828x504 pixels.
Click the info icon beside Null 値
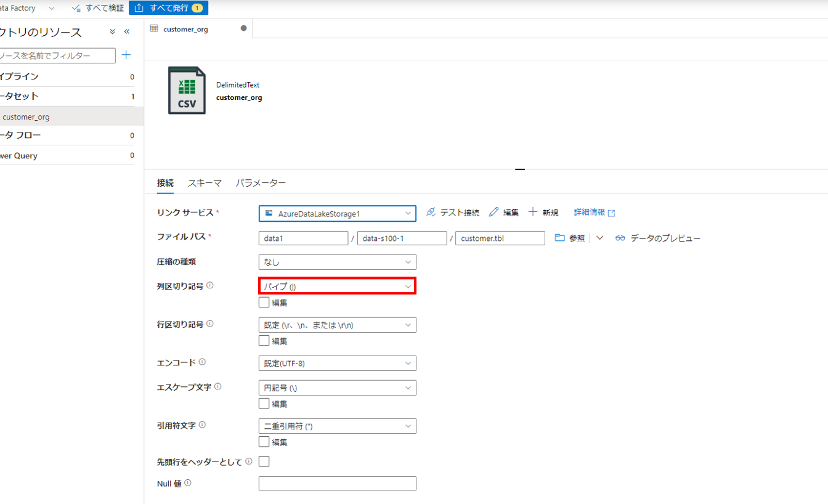188,483
